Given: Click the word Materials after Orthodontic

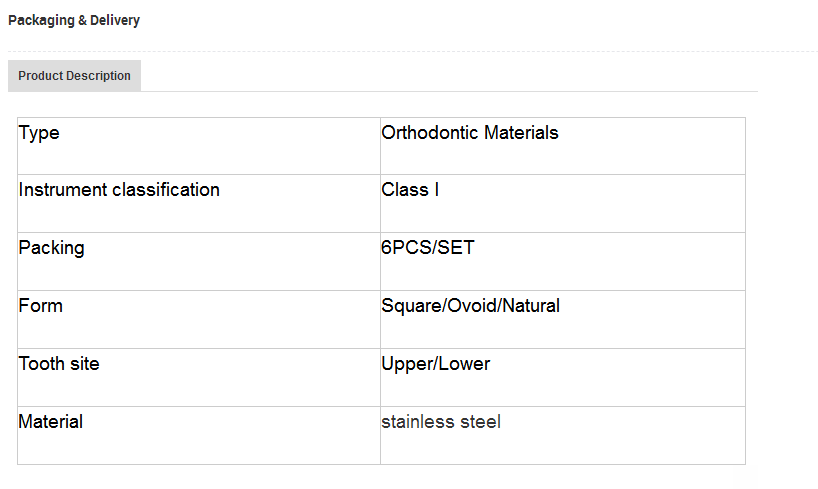Looking at the screenshot, I should click(x=521, y=133).
